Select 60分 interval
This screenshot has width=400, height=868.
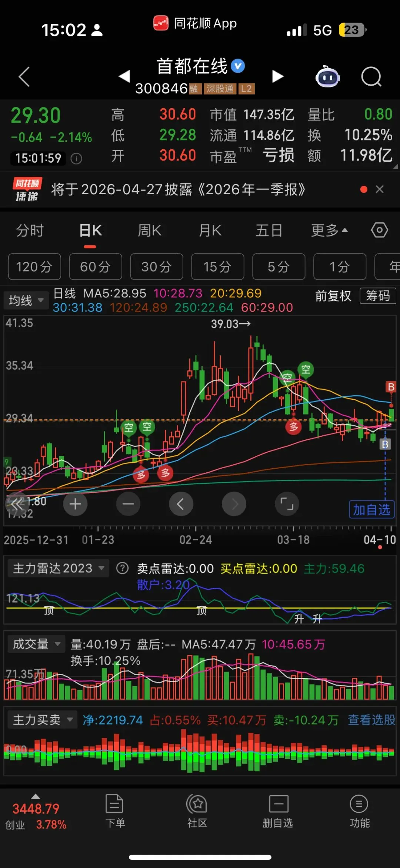tap(96, 267)
